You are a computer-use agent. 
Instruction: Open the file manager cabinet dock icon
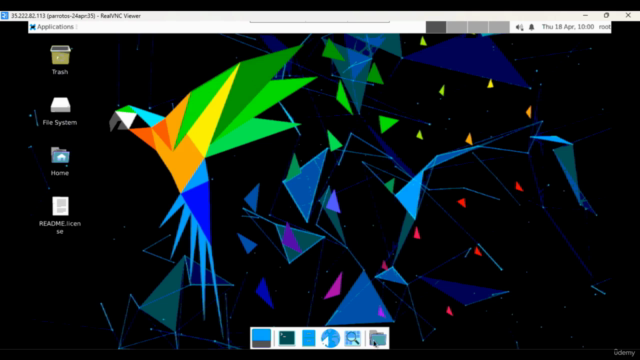point(309,338)
